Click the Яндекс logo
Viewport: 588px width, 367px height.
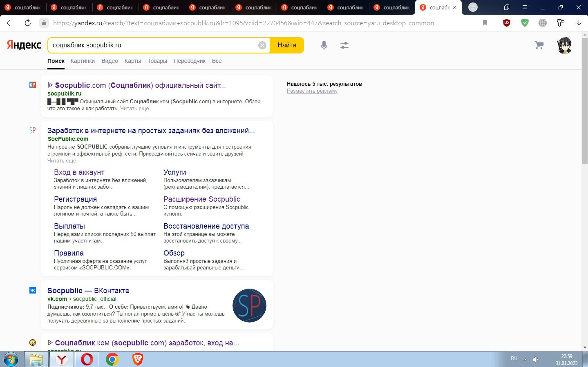coord(24,45)
